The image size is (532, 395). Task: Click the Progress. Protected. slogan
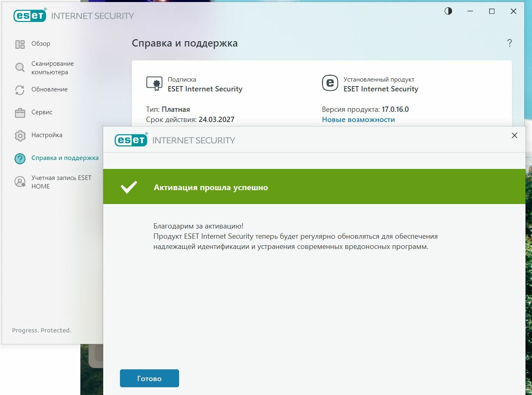(42, 331)
